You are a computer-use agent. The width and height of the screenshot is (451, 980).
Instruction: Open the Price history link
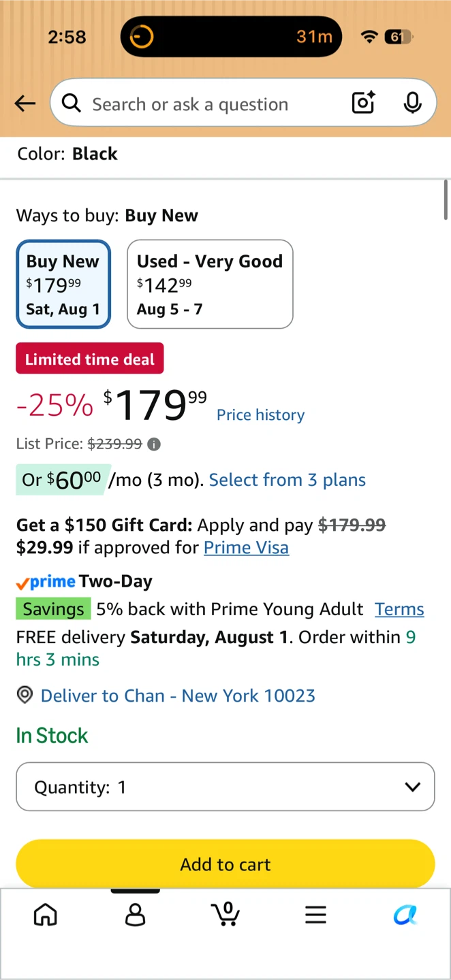click(x=260, y=415)
